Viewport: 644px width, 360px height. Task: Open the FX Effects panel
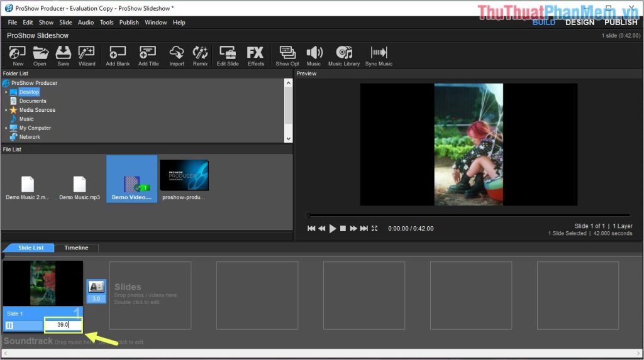coord(255,55)
